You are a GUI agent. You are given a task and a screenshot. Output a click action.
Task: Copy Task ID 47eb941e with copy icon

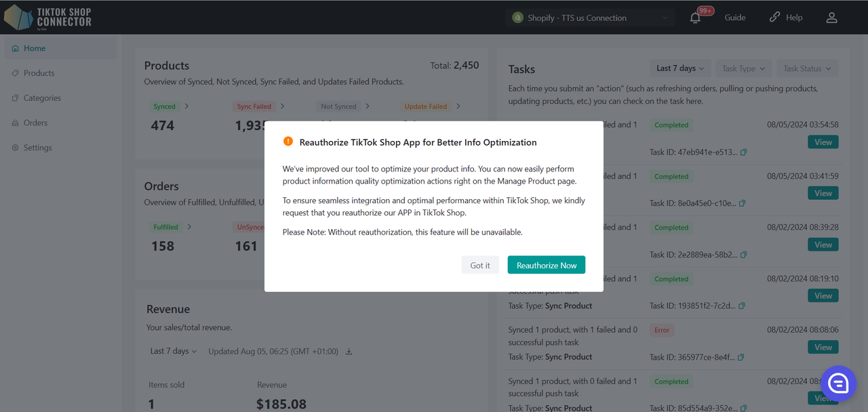coord(743,152)
